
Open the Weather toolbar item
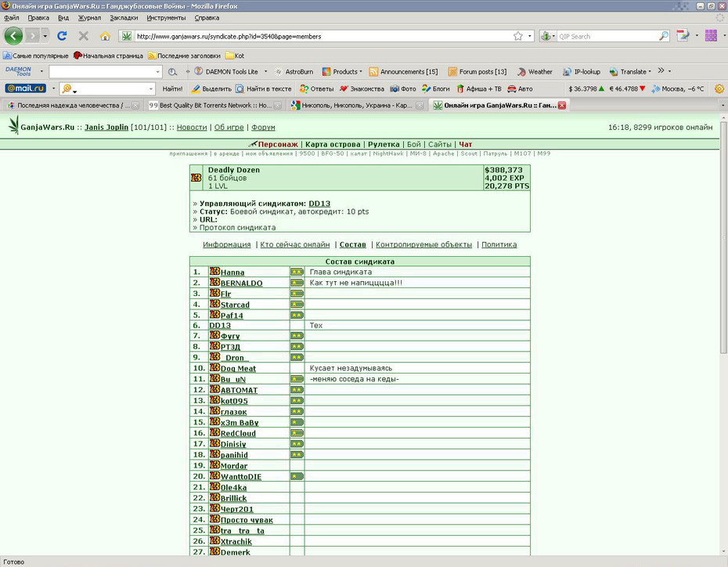click(x=535, y=71)
